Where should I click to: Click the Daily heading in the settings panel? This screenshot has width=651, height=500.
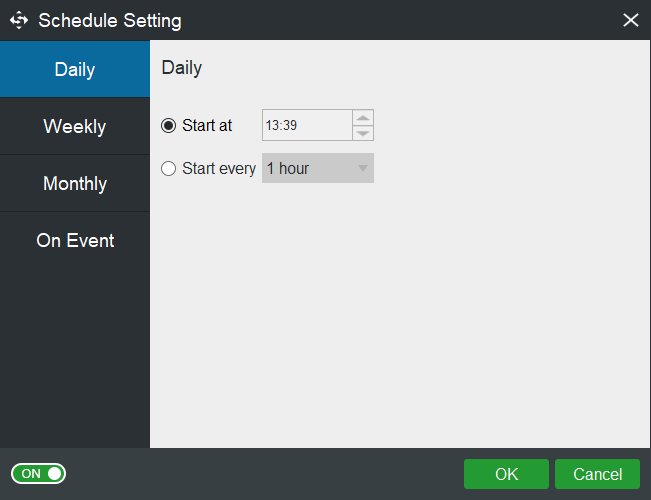point(181,68)
